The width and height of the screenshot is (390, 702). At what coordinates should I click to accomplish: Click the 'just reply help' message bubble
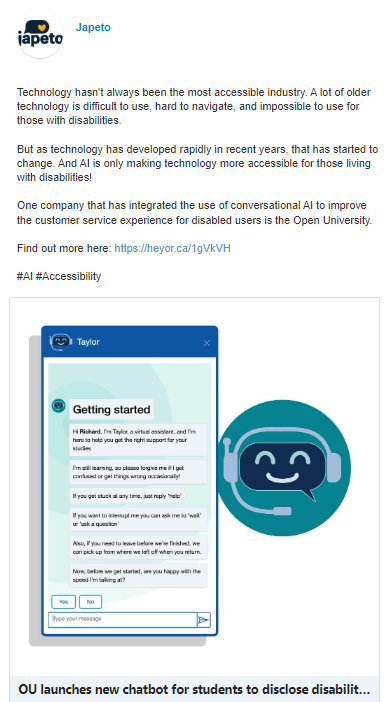128,496
